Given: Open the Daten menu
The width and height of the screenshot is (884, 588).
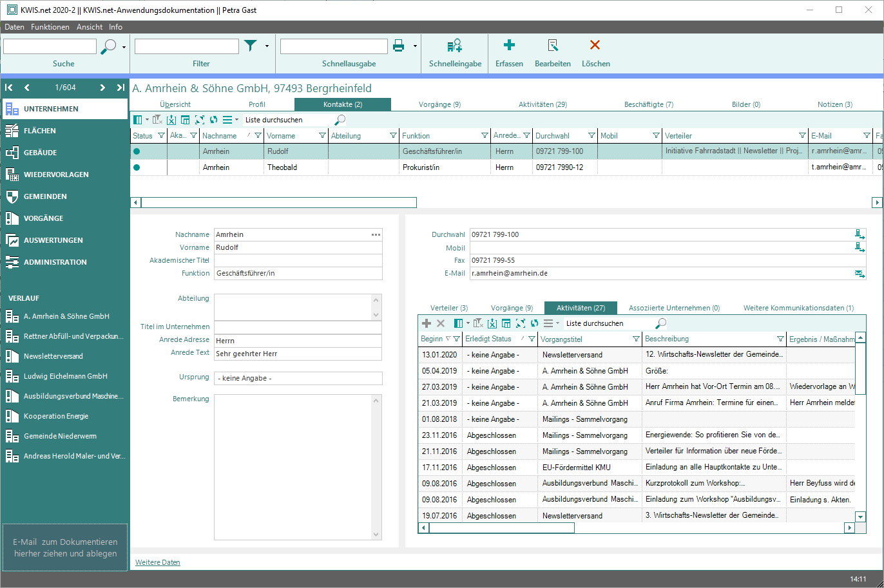Looking at the screenshot, I should click(14, 27).
